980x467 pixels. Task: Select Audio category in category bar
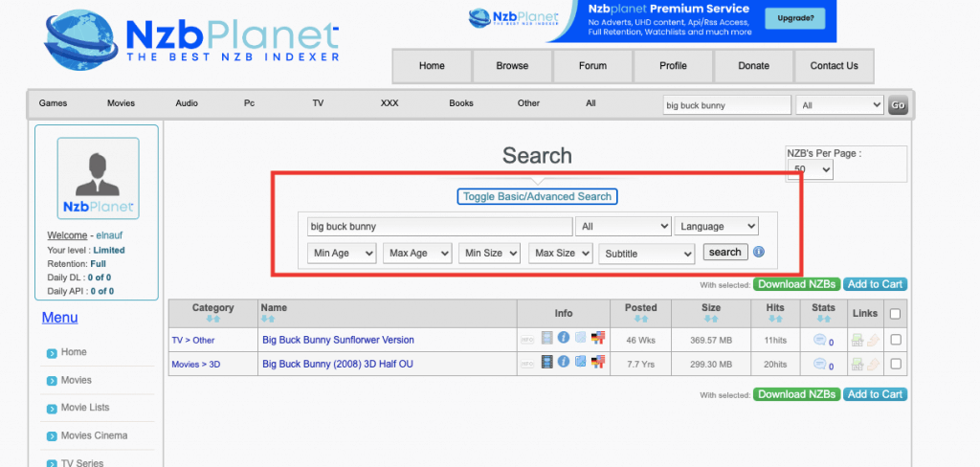pos(187,103)
